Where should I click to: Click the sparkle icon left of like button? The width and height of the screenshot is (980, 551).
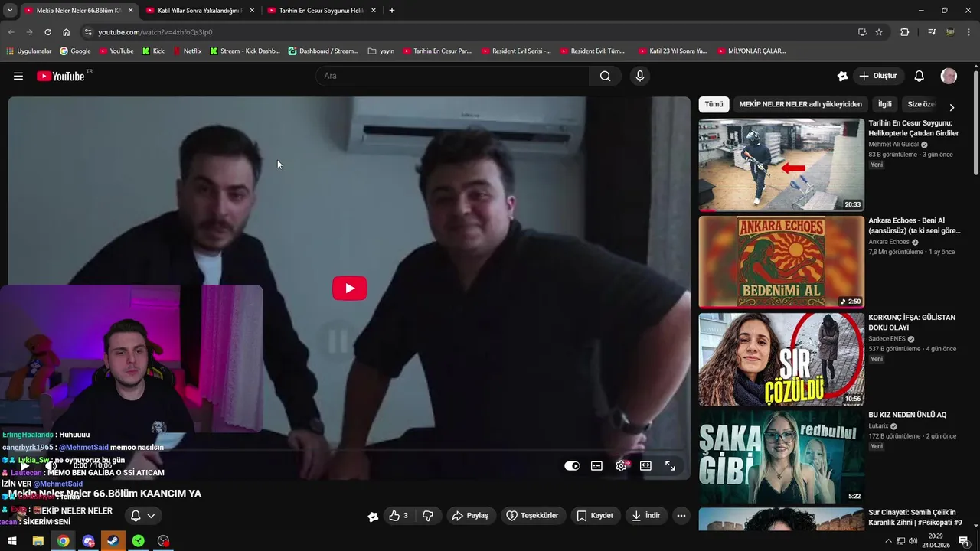[373, 517]
